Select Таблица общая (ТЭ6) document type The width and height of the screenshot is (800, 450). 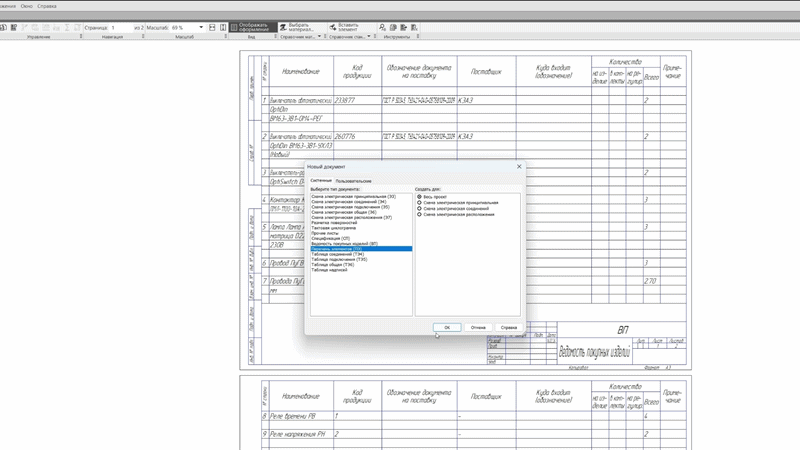point(333,264)
